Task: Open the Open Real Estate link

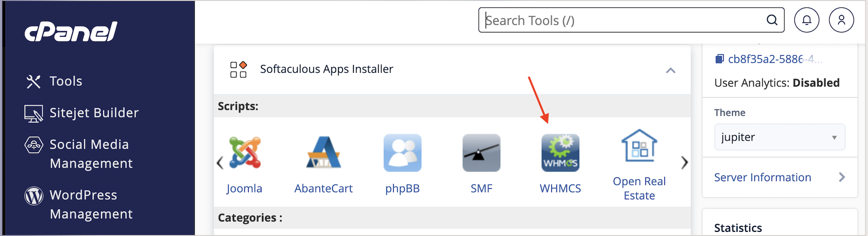Action: pyautogui.click(x=639, y=188)
